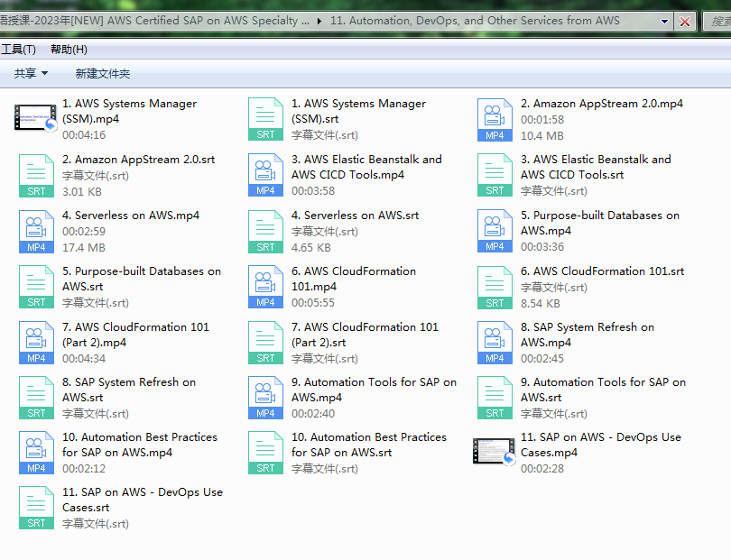Select SRT icon for 9. Automation Tools for SAP subtitles
This screenshot has width=731, height=560.
point(495,398)
